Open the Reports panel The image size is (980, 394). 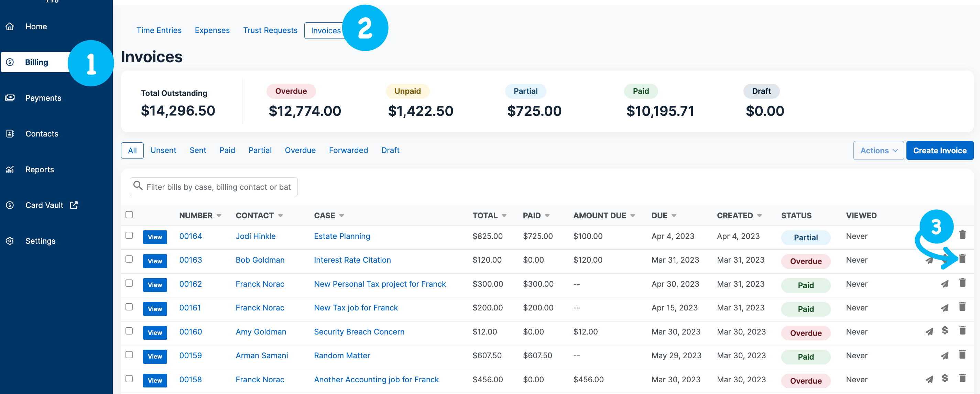[39, 169]
